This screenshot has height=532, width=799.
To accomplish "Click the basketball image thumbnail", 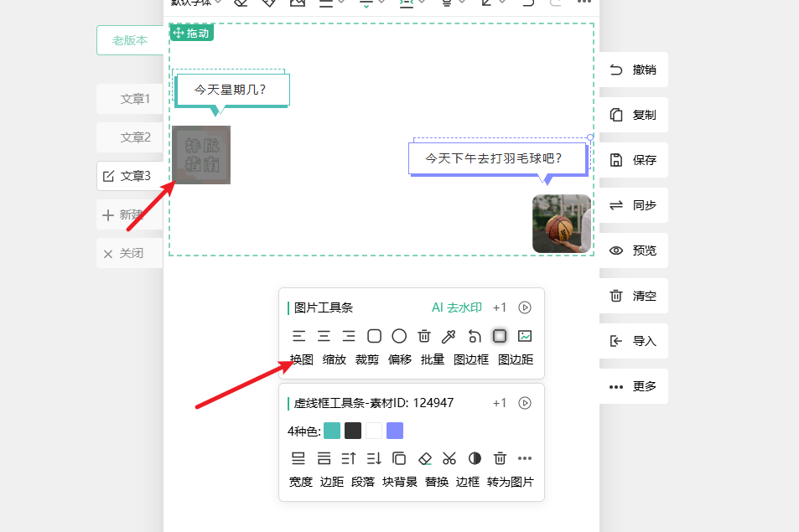I will [x=561, y=224].
